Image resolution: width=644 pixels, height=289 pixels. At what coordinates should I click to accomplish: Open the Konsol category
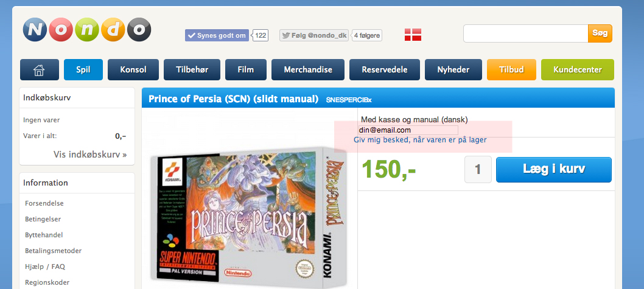pos(133,70)
